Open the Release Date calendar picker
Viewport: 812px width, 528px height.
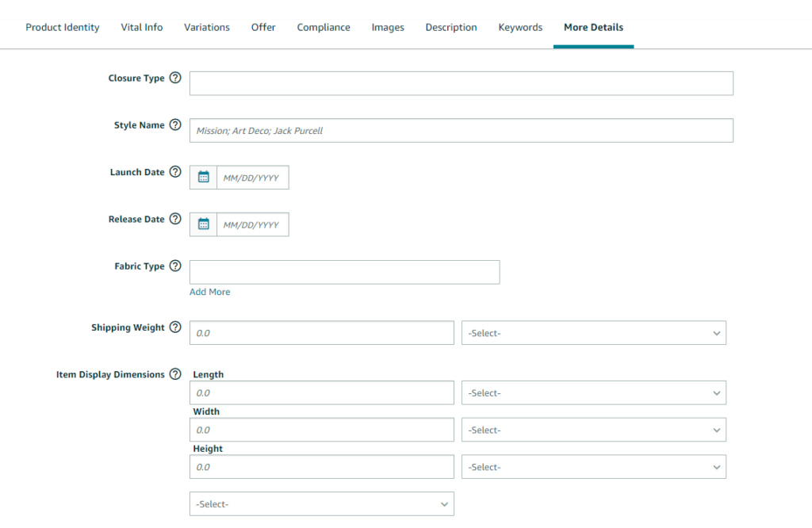tap(204, 224)
